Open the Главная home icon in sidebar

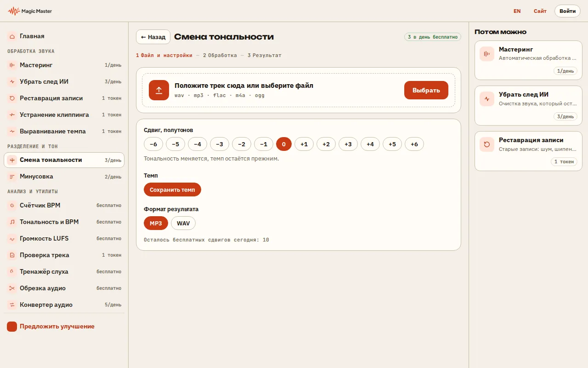pyautogui.click(x=12, y=36)
